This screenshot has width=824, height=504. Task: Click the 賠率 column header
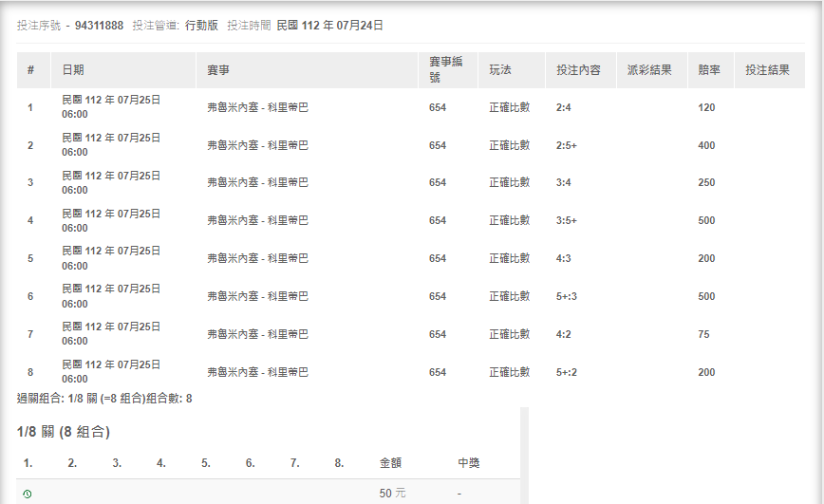[x=709, y=70]
